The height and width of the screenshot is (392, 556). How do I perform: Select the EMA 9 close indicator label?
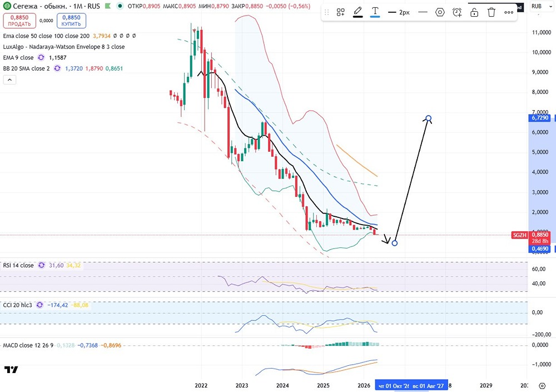tap(18, 57)
